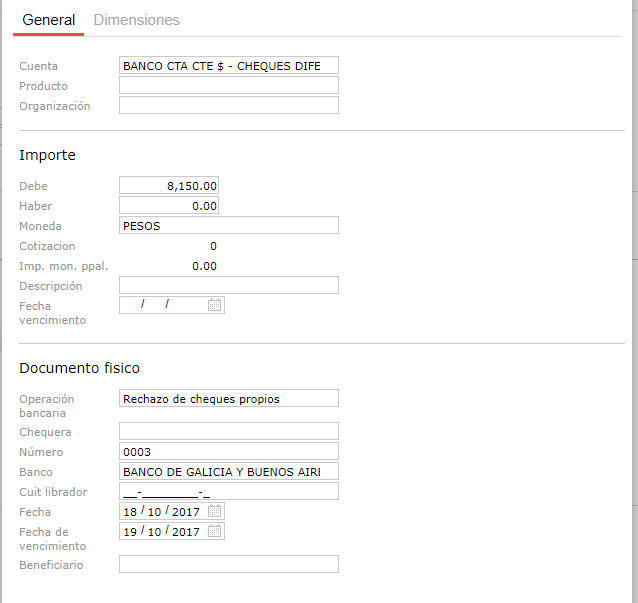Screen dimensions: 638x603
Task: Click the date text showing 19/10/2017
Action: pyautogui.click(x=161, y=531)
